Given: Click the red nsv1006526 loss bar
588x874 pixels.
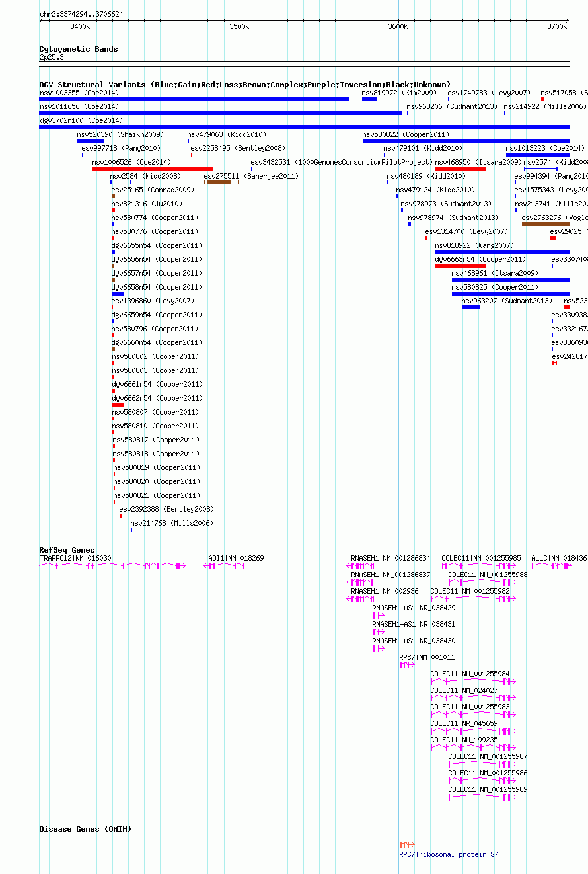Looking at the screenshot, I should click(153, 169).
